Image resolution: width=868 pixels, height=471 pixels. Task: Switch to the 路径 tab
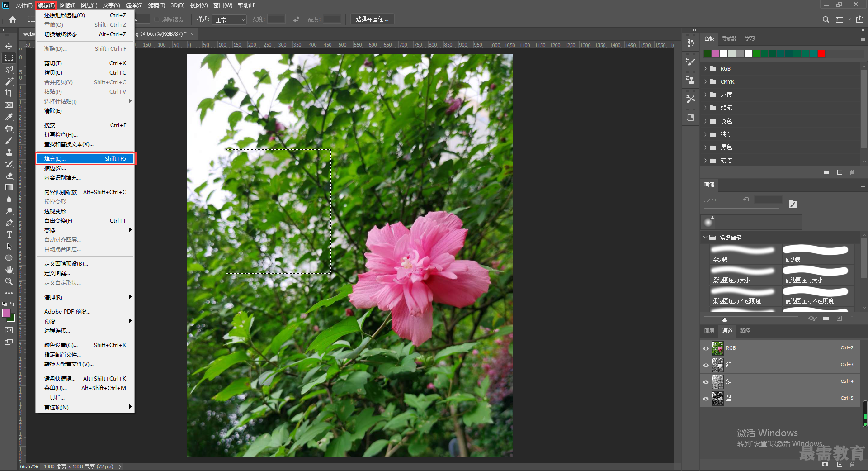(x=745, y=331)
